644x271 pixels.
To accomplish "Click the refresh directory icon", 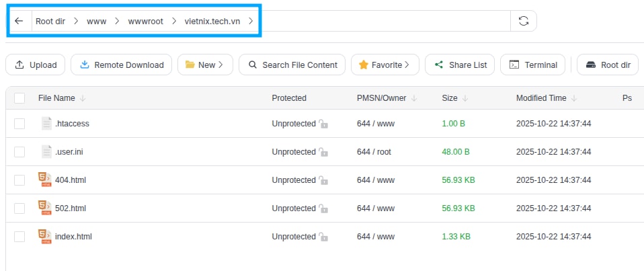I will (523, 21).
